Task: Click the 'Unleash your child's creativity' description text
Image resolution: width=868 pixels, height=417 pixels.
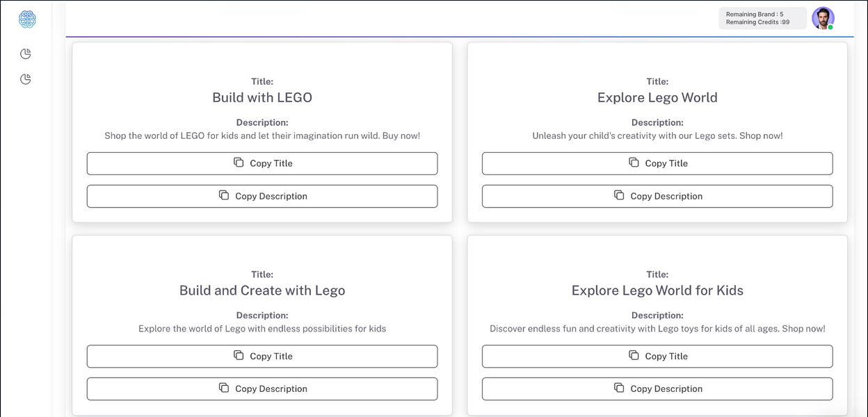Action: [x=657, y=136]
